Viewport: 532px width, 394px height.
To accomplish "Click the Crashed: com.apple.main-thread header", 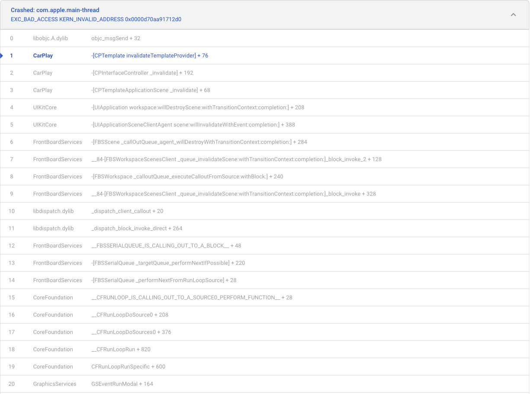I will tap(55, 10).
